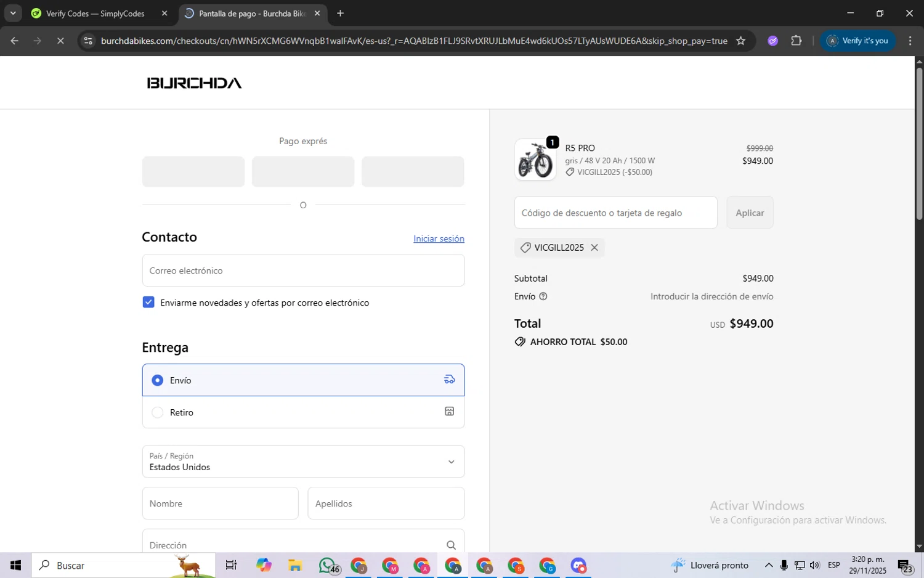Go back to previous page
The image size is (924, 578).
[14, 41]
